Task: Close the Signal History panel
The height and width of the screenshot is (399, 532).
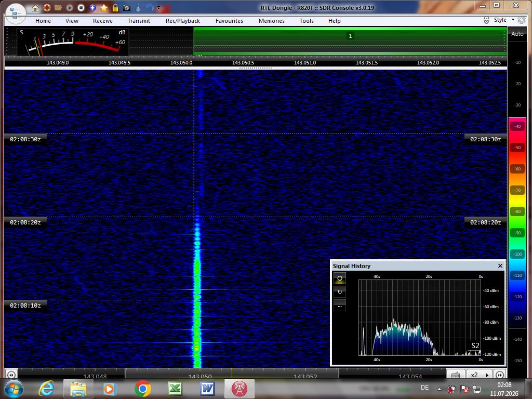Action: point(500,265)
